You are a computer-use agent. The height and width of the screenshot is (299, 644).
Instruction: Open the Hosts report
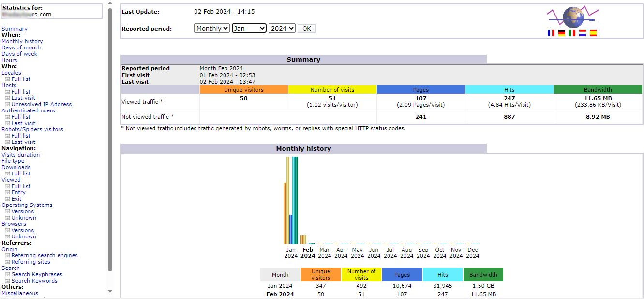click(x=9, y=85)
